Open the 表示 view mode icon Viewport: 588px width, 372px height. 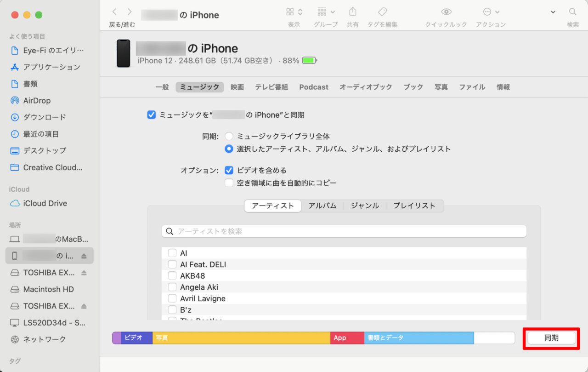(x=294, y=12)
